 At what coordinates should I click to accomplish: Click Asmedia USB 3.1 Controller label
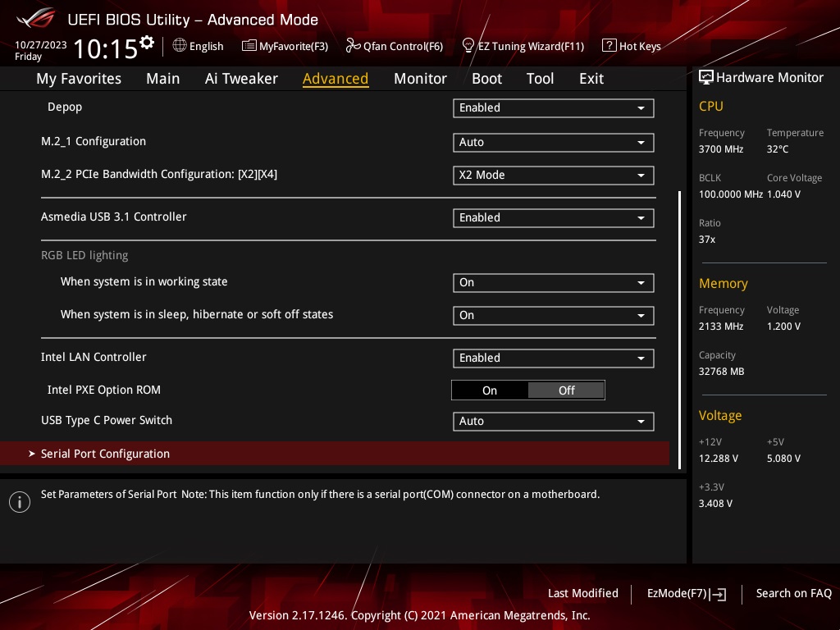click(113, 217)
